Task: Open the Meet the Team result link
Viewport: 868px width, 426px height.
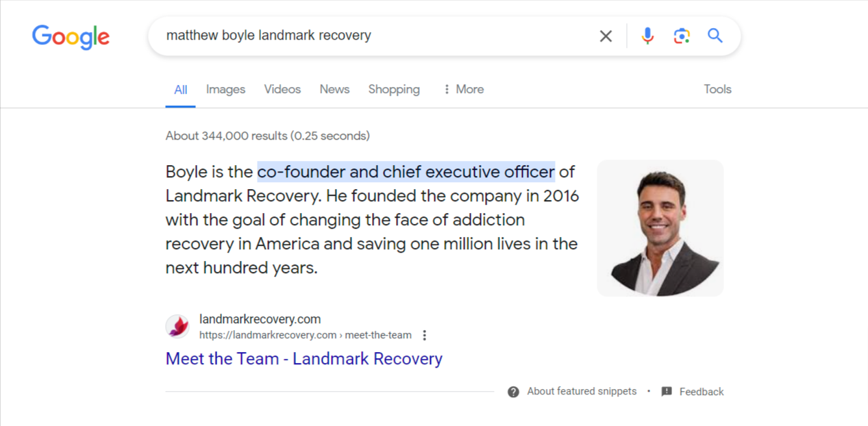Action: point(303,358)
